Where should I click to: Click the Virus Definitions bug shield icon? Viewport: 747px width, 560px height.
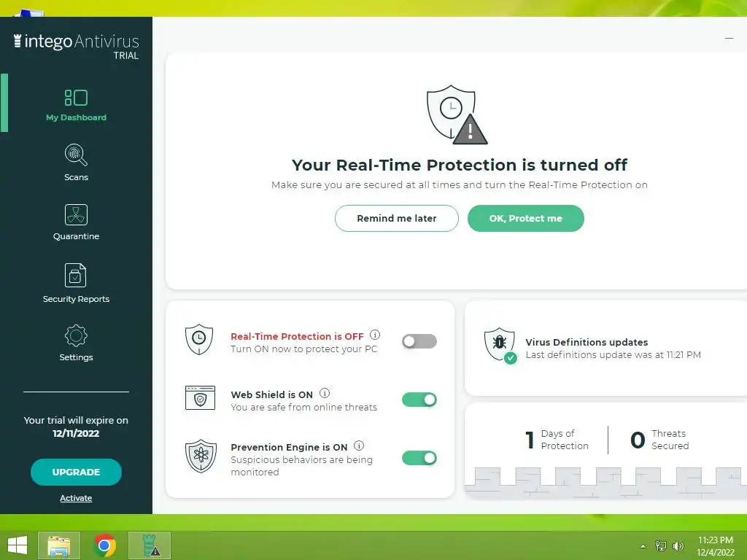(x=500, y=346)
